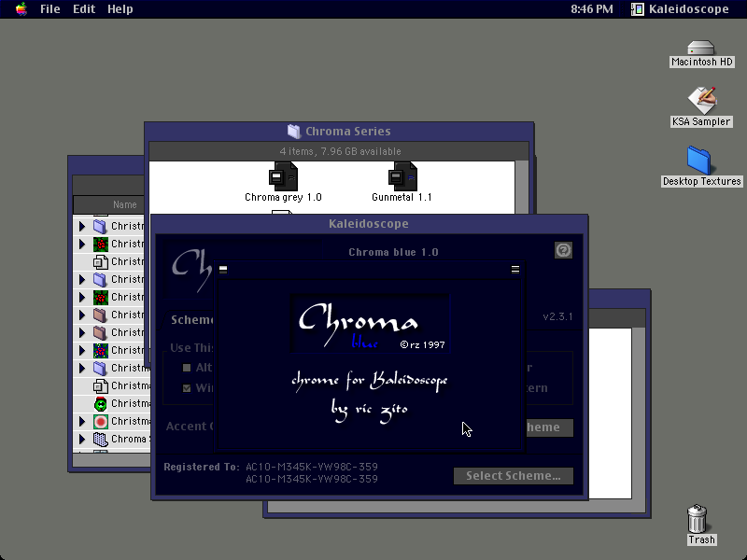This screenshot has height=560, width=747.
Task: Open the Apple menu
Action: point(21,9)
